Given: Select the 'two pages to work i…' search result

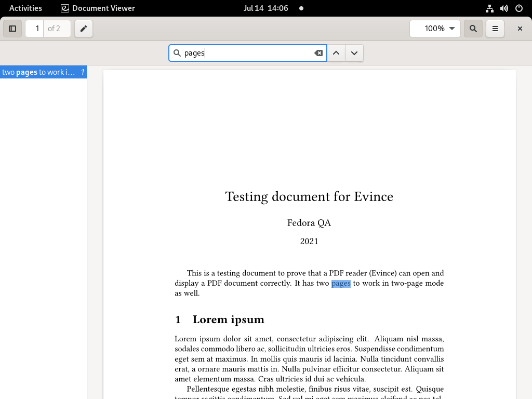Looking at the screenshot, I should (x=44, y=72).
